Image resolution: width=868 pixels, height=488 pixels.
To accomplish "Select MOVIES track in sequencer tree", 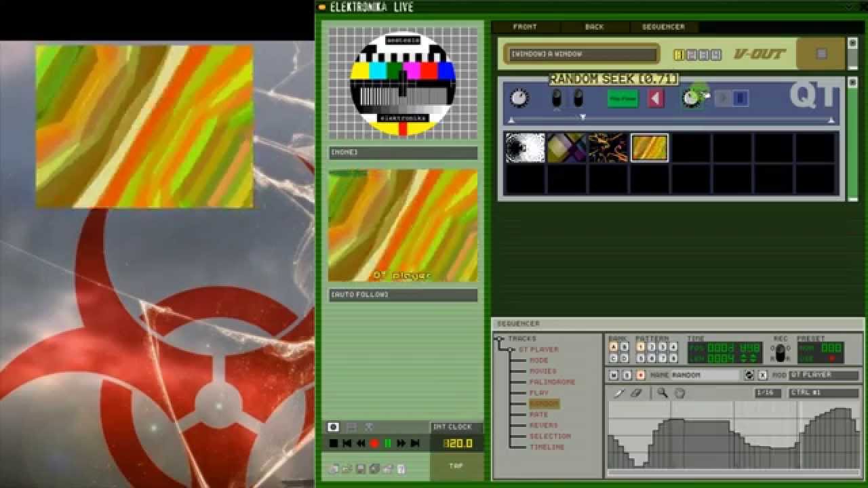I will pyautogui.click(x=542, y=371).
